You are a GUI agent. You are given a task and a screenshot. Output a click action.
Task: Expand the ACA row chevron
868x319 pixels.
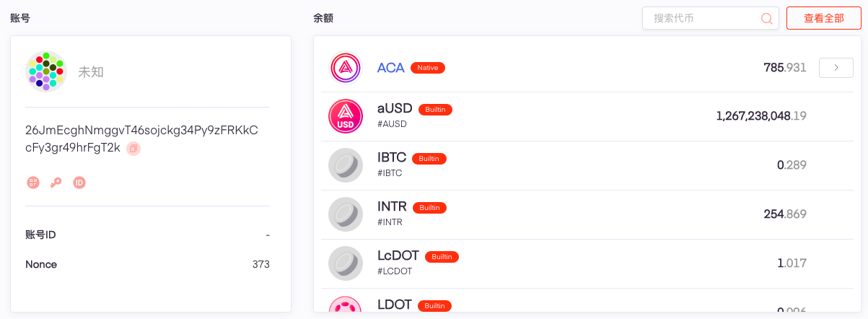point(836,68)
